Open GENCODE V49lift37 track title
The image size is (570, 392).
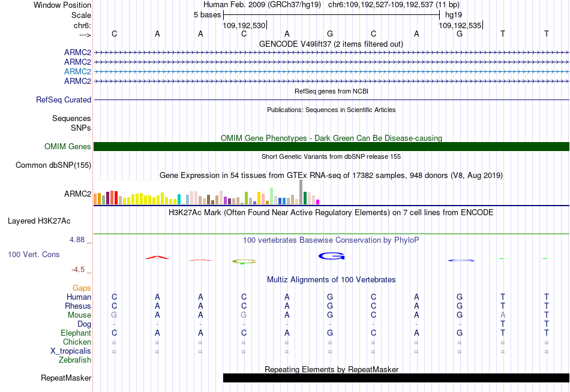331,44
